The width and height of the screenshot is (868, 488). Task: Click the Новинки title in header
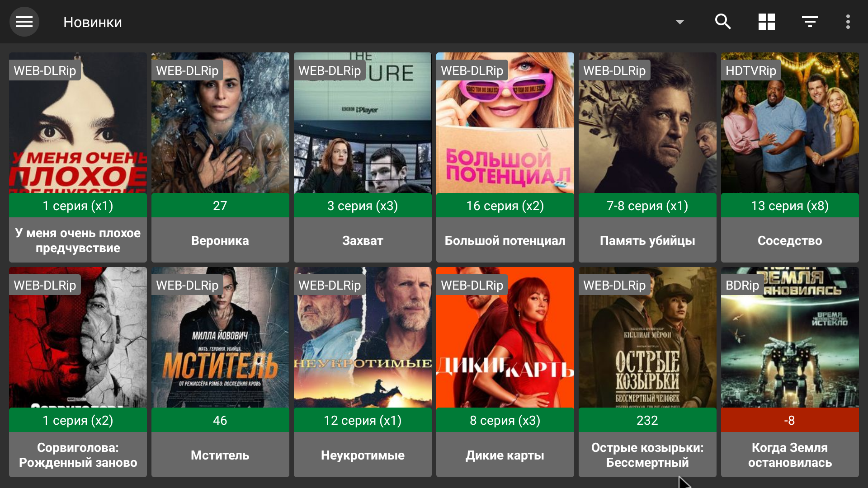(93, 22)
